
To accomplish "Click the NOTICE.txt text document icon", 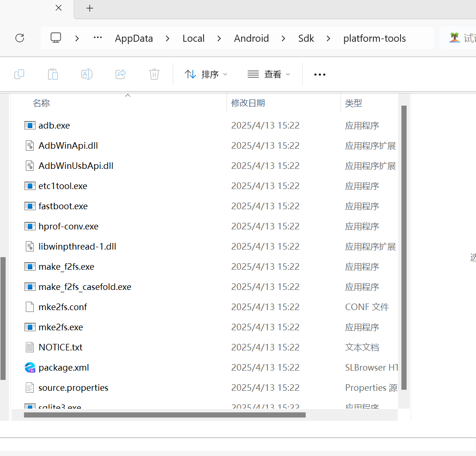I will (30, 347).
